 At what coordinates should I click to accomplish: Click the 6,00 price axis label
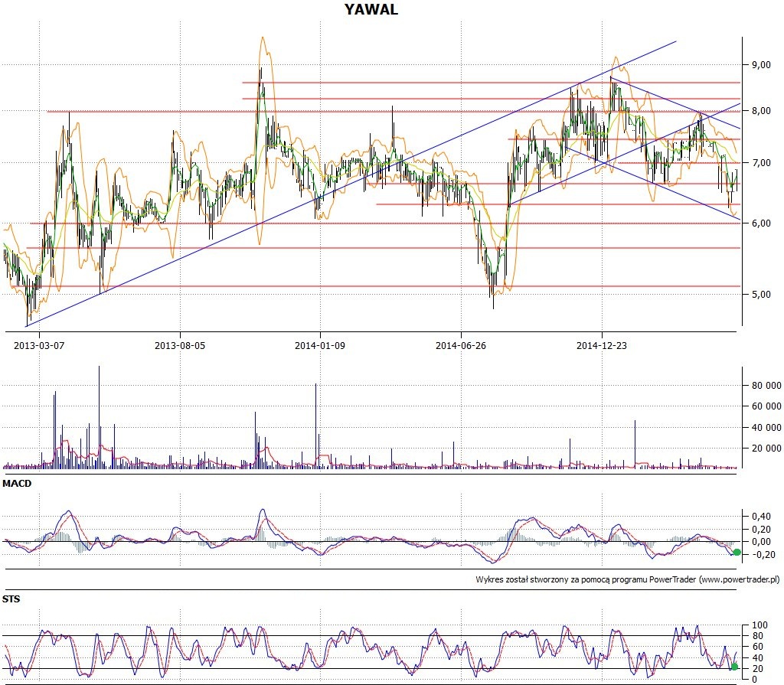761,223
